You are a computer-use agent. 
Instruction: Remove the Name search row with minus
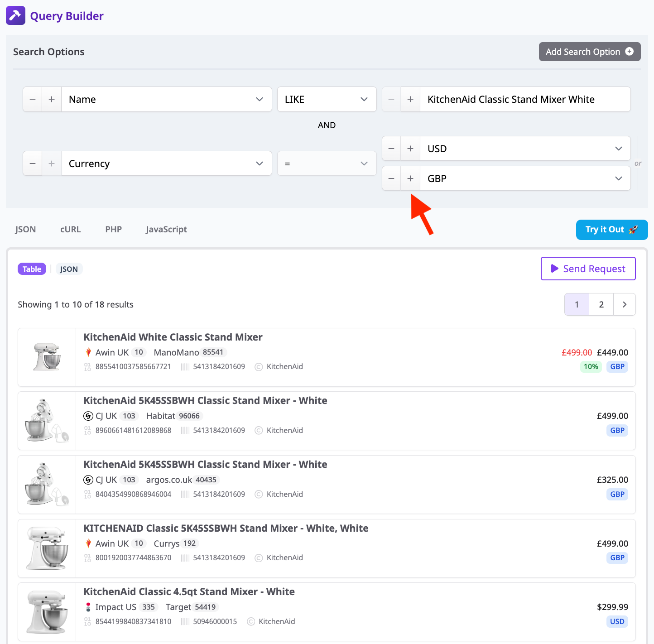tap(33, 99)
